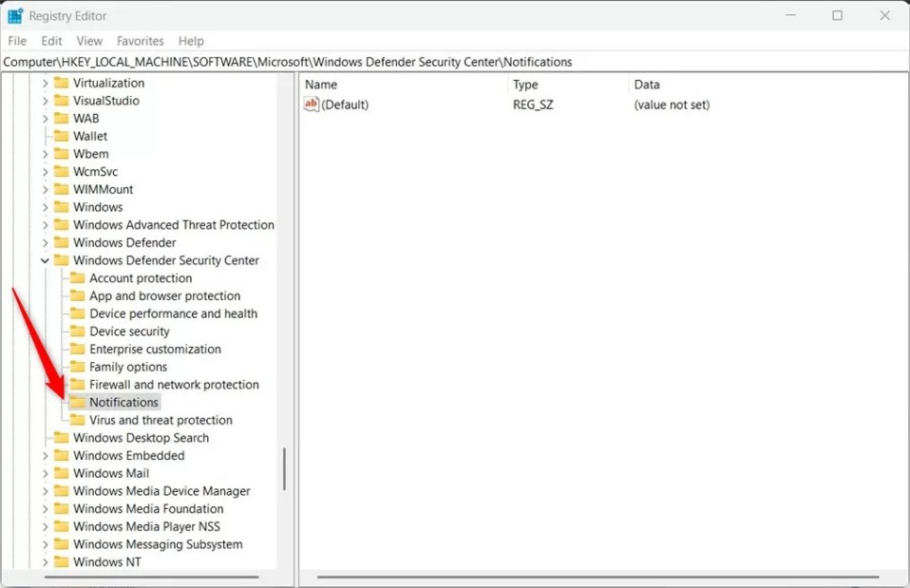Select the App and browser protection key

(x=164, y=295)
